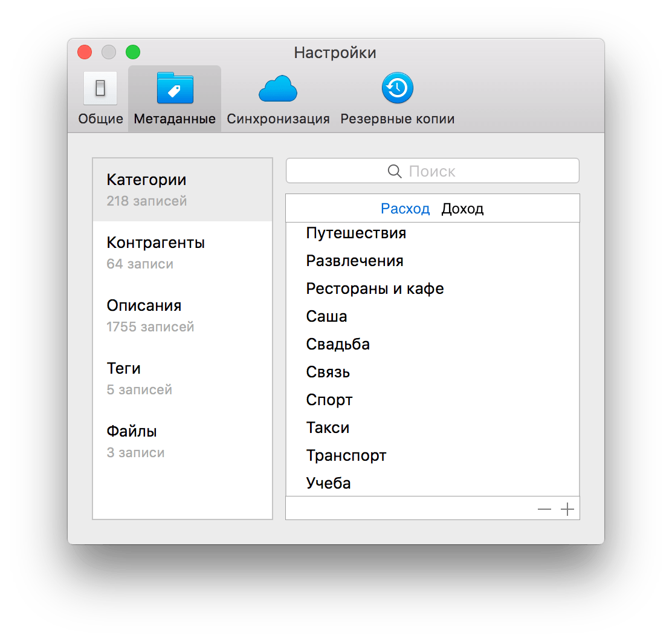Select the Рестораны и кафе category
The width and height of the screenshot is (672, 641).
(x=433, y=288)
